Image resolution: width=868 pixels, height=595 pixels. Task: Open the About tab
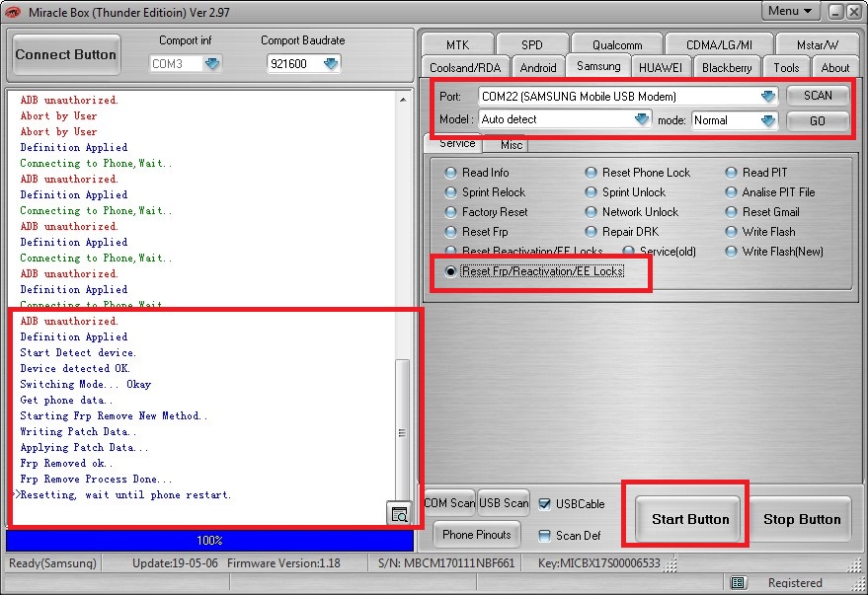[834, 67]
